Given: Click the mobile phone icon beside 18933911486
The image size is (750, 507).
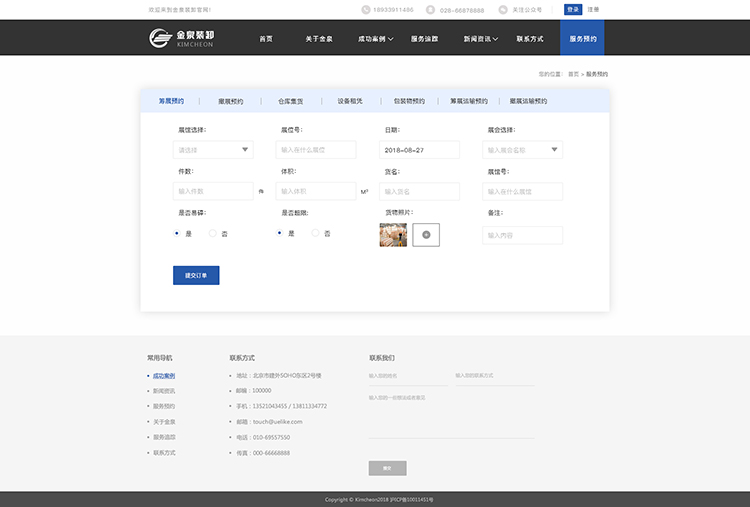Looking at the screenshot, I should coord(365,10).
